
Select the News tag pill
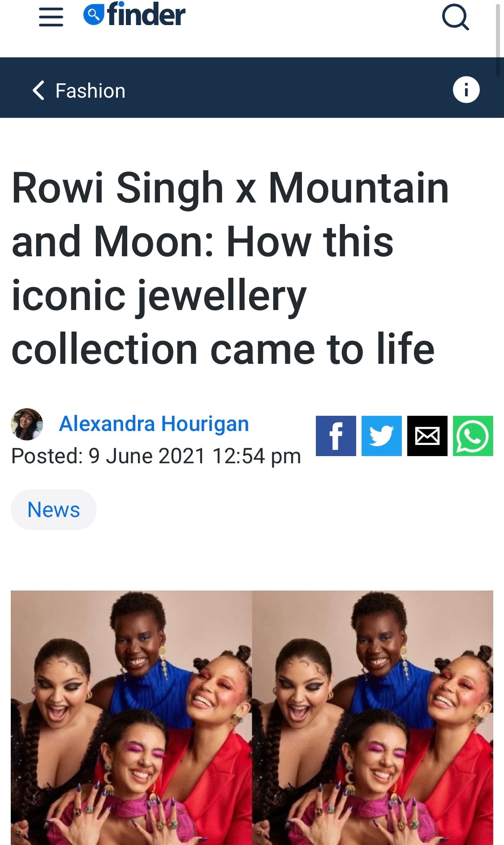tap(54, 509)
